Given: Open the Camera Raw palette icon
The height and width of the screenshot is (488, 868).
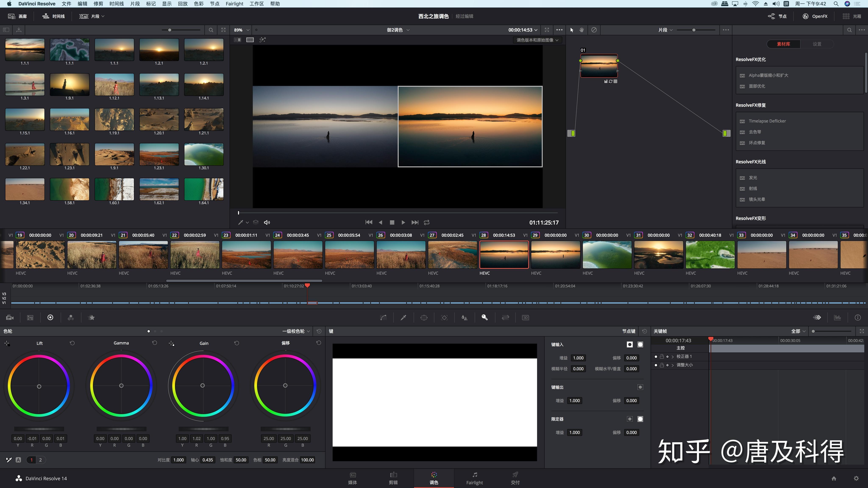Looking at the screenshot, I should [x=10, y=317].
